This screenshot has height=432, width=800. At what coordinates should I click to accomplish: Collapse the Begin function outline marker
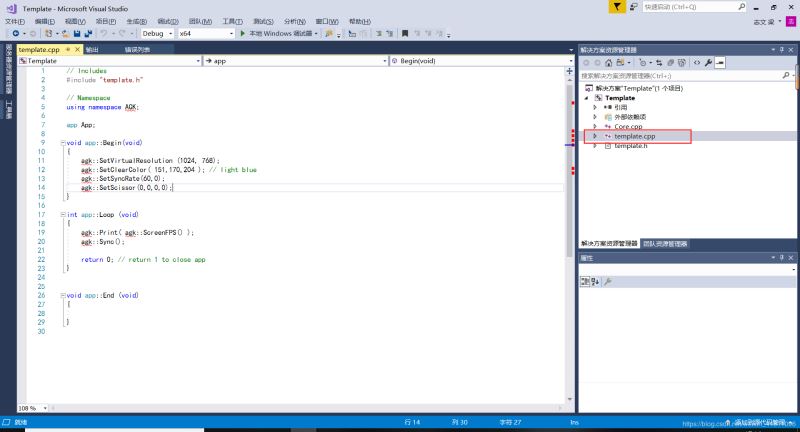[x=62, y=143]
